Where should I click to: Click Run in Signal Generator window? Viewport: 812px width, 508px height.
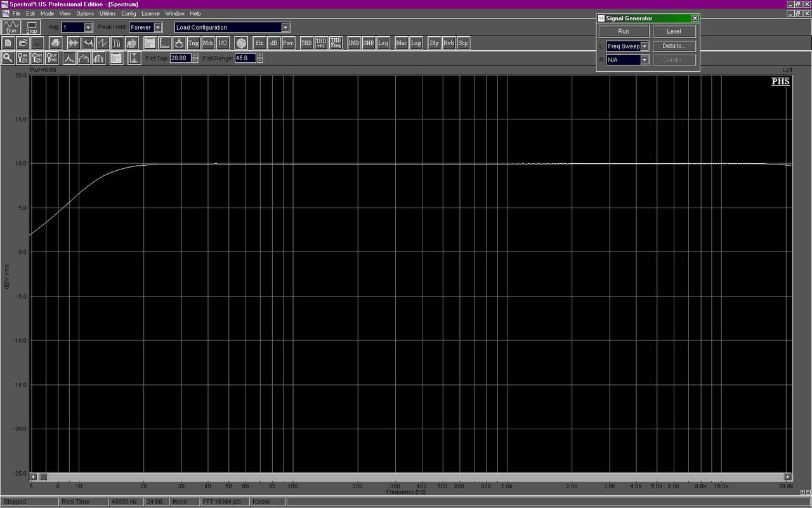(624, 31)
